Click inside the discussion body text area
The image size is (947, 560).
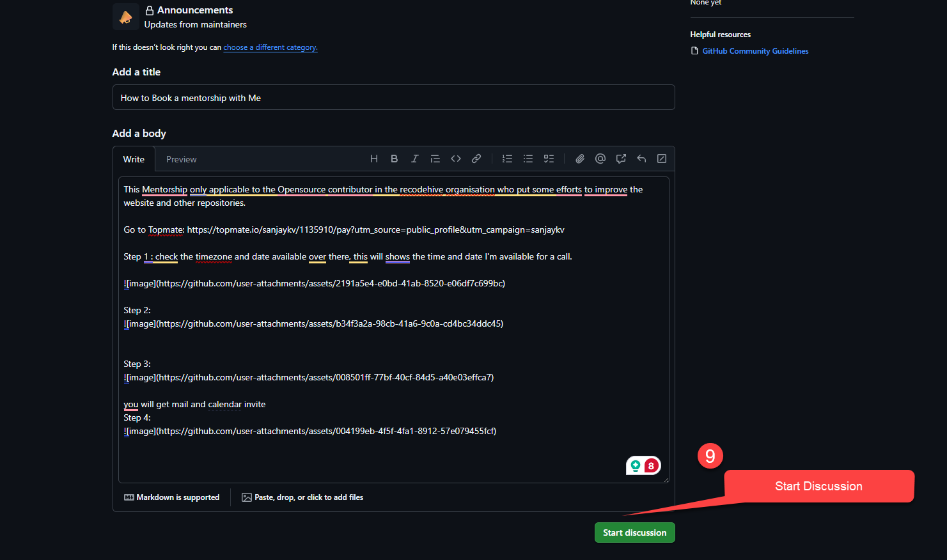[x=394, y=330]
